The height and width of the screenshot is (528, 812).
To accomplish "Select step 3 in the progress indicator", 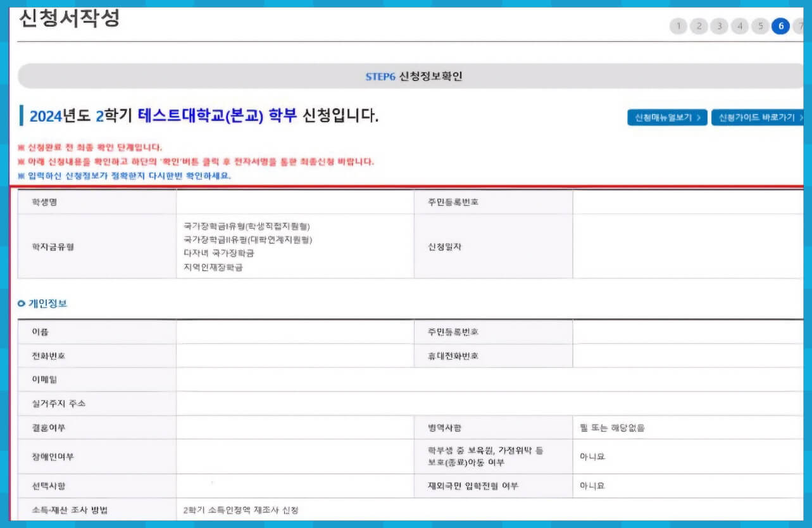I will (x=719, y=26).
